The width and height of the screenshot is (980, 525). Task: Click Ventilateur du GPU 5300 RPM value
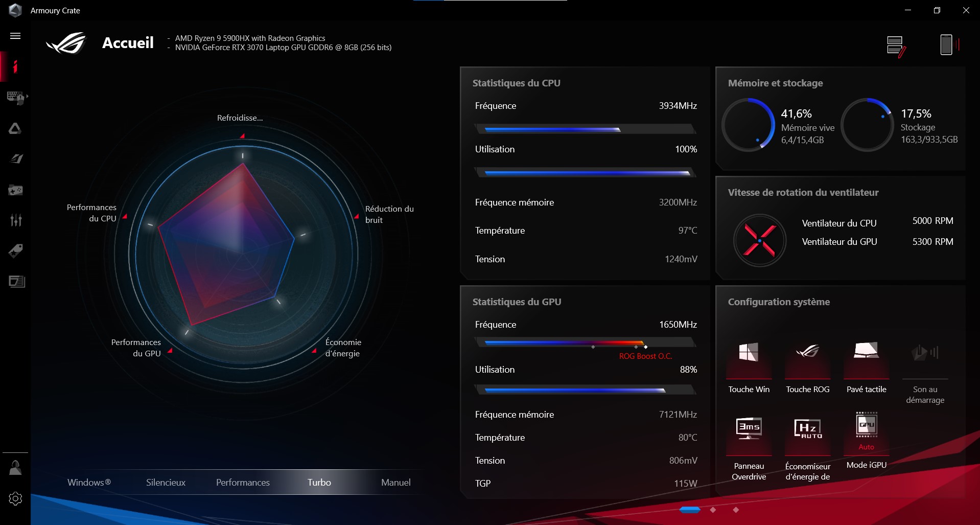point(932,241)
